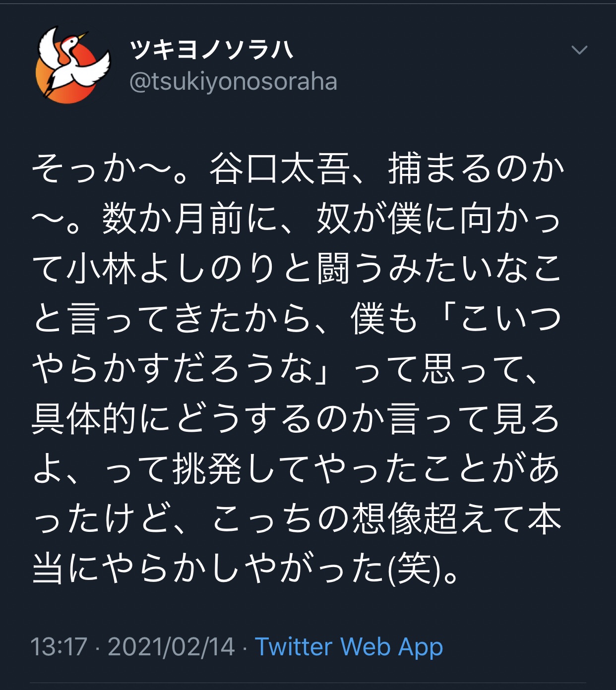Click the word 捕まるのか in the first line
This screenshot has width=616, height=690.
[476, 170]
